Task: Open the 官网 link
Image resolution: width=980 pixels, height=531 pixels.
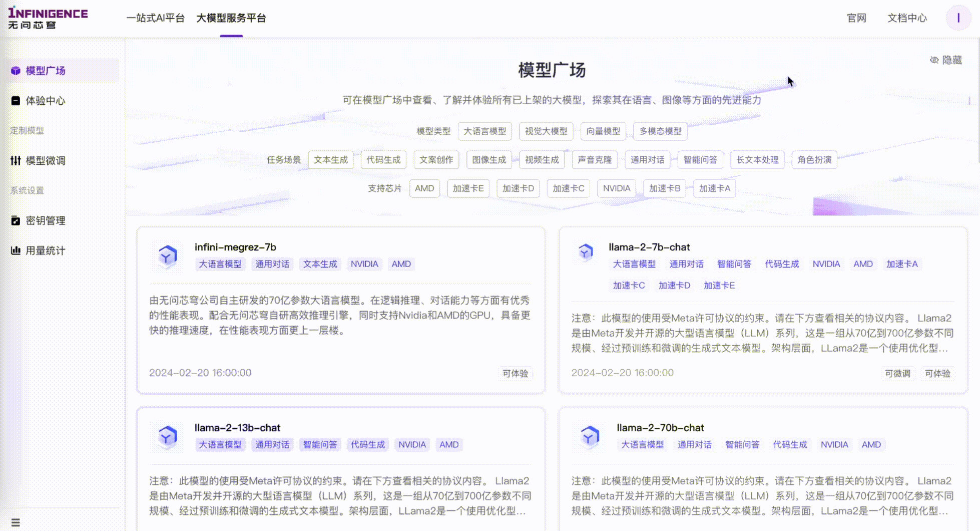Action: pos(856,18)
